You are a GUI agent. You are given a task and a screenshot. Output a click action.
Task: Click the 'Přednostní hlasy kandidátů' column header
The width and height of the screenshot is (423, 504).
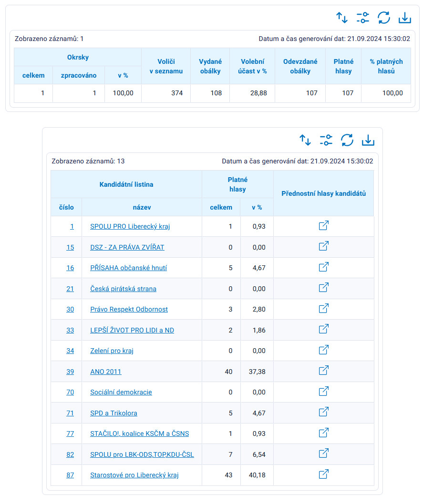pos(323,193)
